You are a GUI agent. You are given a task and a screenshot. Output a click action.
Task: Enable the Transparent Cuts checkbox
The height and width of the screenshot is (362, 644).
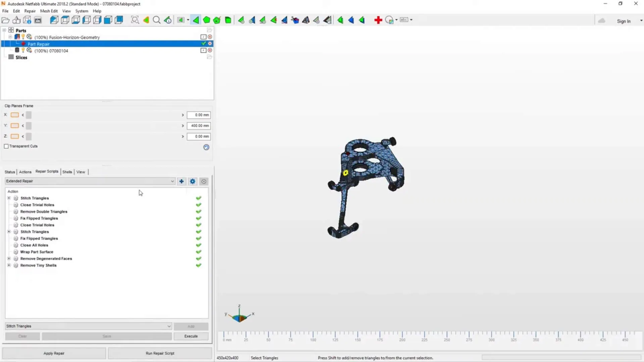(x=6, y=146)
